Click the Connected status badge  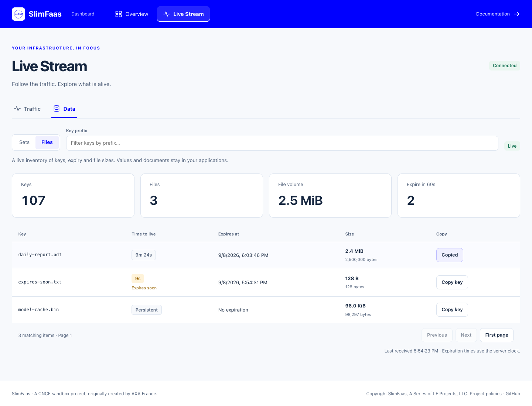pyautogui.click(x=505, y=66)
